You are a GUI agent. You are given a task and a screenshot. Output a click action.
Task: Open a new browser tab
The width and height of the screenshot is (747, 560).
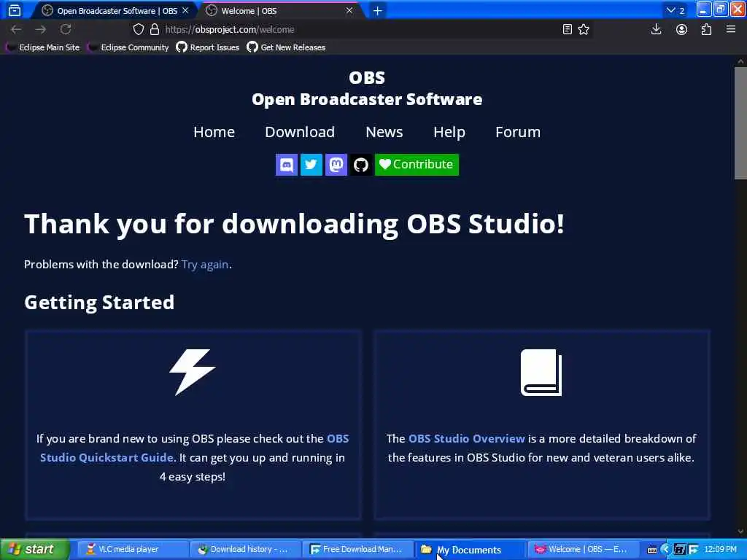point(377,10)
